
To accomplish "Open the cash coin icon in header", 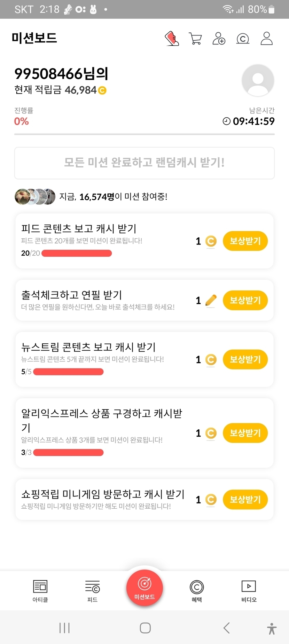I will coord(243,39).
